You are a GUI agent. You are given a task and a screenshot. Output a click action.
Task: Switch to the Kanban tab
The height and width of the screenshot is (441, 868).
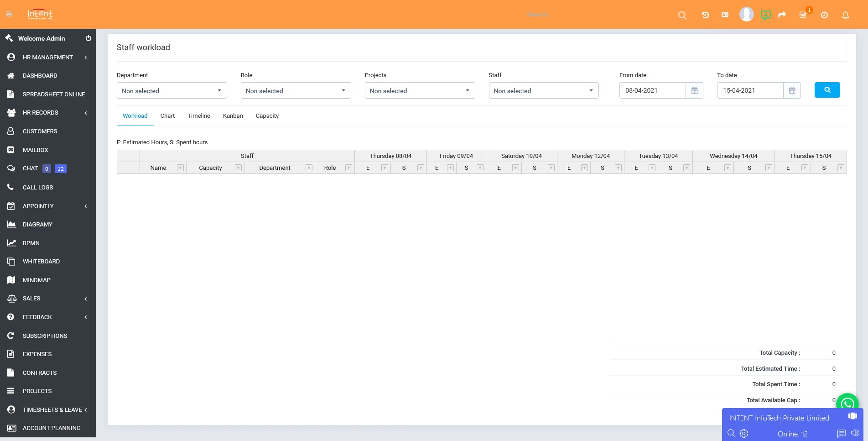point(233,116)
